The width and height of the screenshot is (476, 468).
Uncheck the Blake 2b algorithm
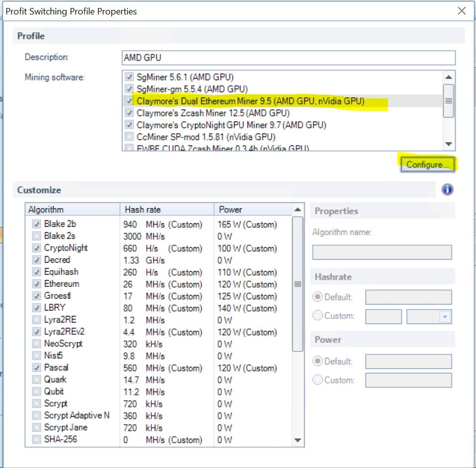(x=36, y=224)
